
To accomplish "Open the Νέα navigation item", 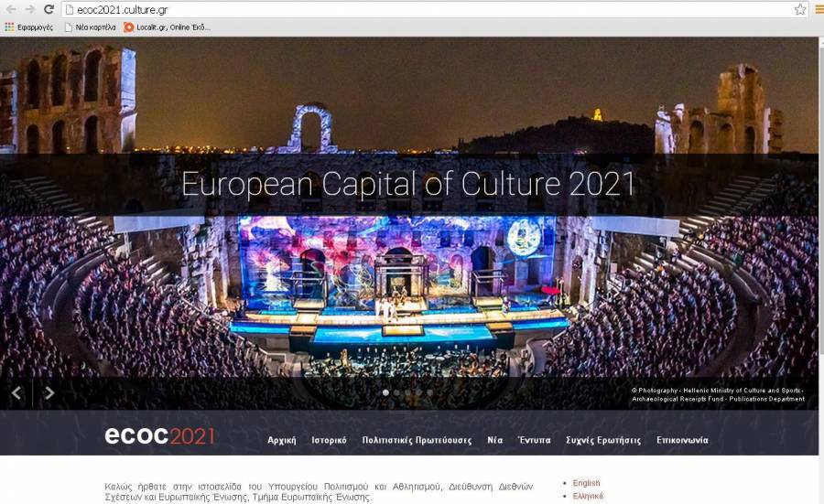I will 494,440.
